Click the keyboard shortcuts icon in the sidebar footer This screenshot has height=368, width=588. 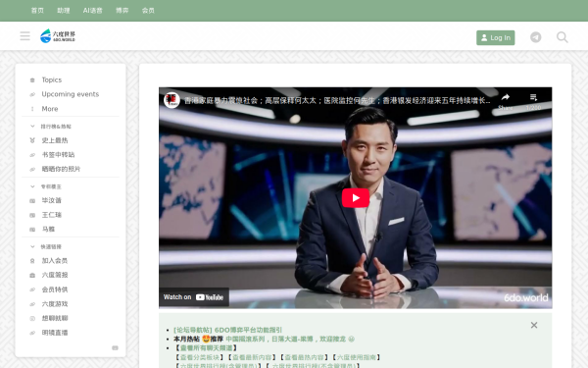pyautogui.click(x=115, y=347)
